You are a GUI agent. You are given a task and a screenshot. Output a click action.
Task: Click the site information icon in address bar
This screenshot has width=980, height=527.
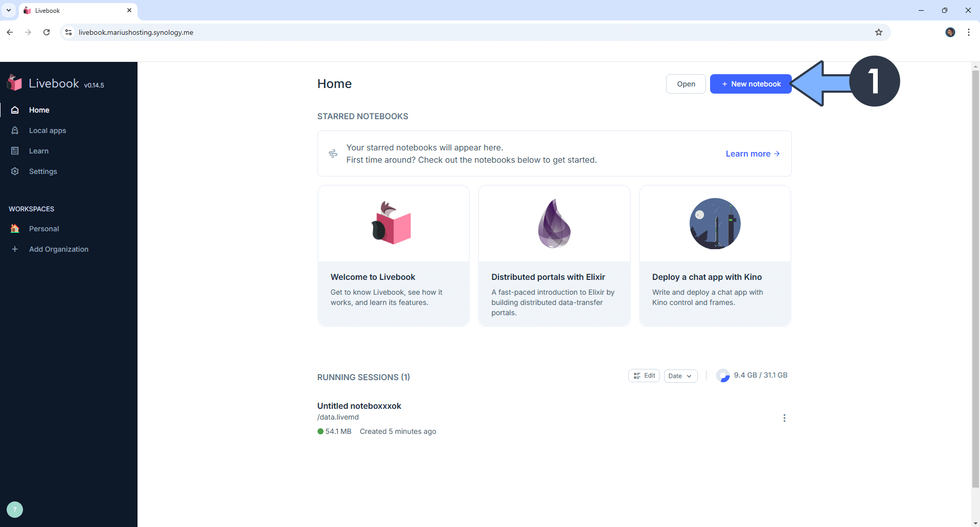click(x=69, y=32)
